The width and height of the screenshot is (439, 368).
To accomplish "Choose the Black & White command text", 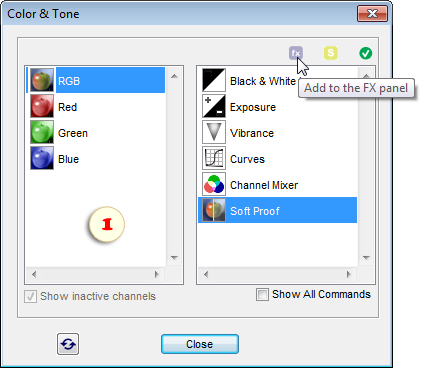I will [263, 81].
